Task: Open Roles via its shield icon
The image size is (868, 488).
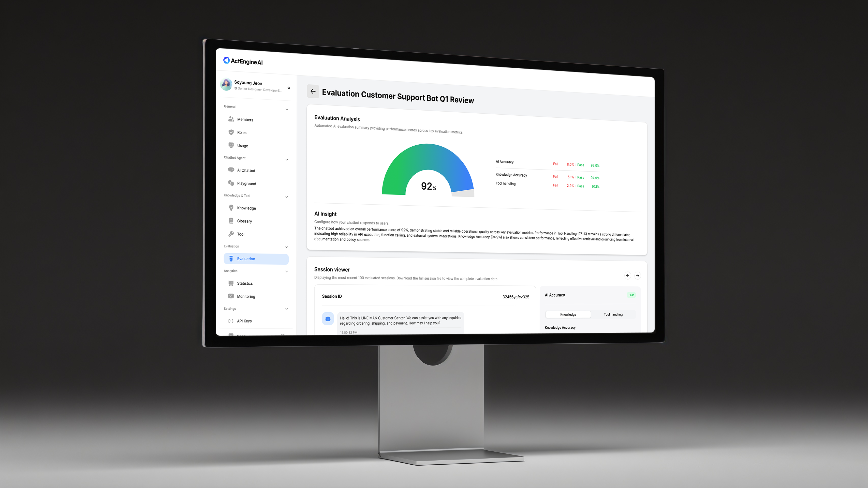Action: (x=231, y=132)
